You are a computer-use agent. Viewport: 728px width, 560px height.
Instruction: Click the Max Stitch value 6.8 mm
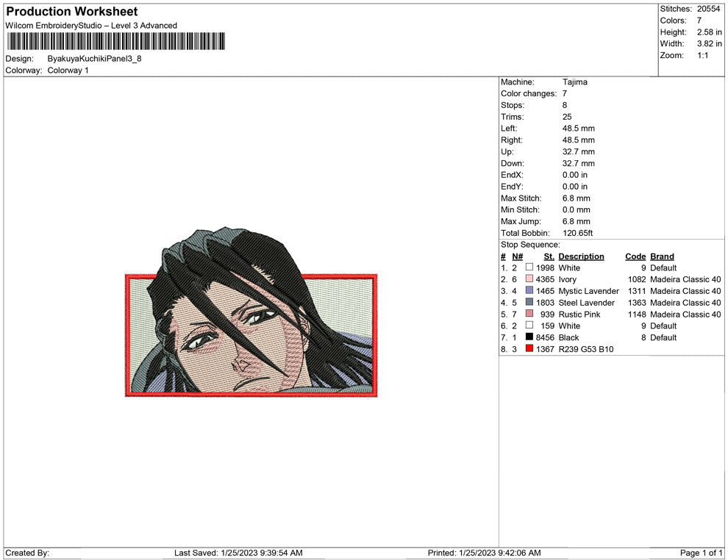pos(577,198)
